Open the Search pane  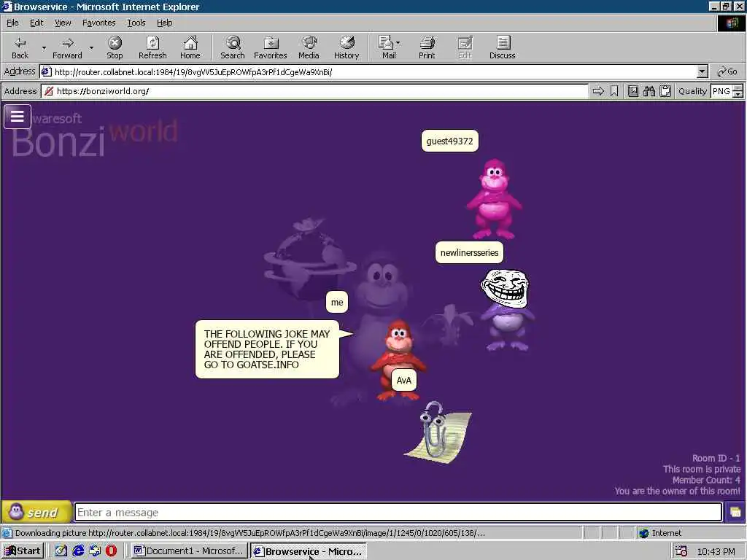pyautogui.click(x=233, y=47)
